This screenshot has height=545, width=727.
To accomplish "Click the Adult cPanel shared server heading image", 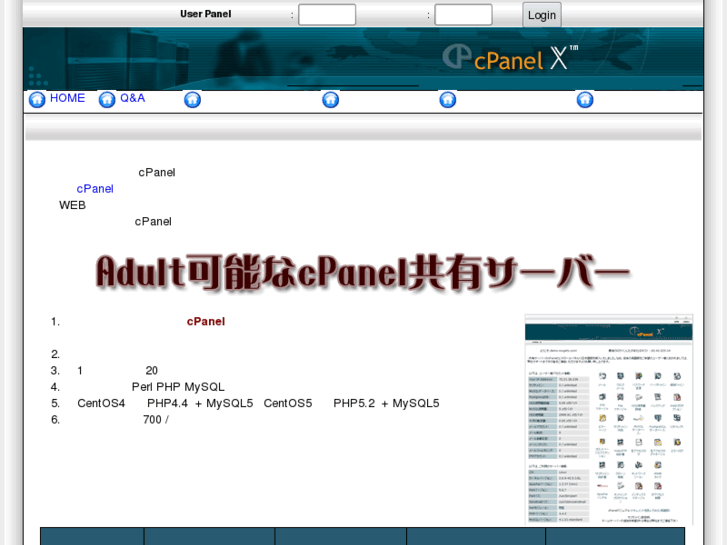I will click(x=363, y=273).
